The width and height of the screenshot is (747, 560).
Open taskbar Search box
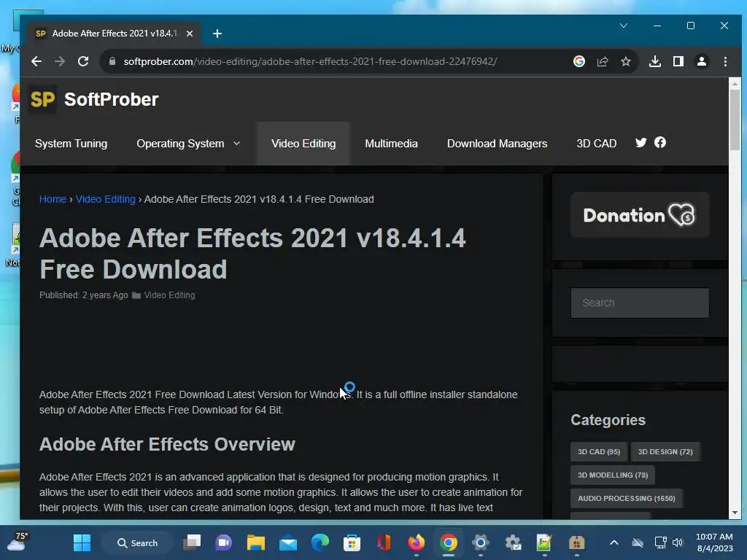click(x=138, y=542)
